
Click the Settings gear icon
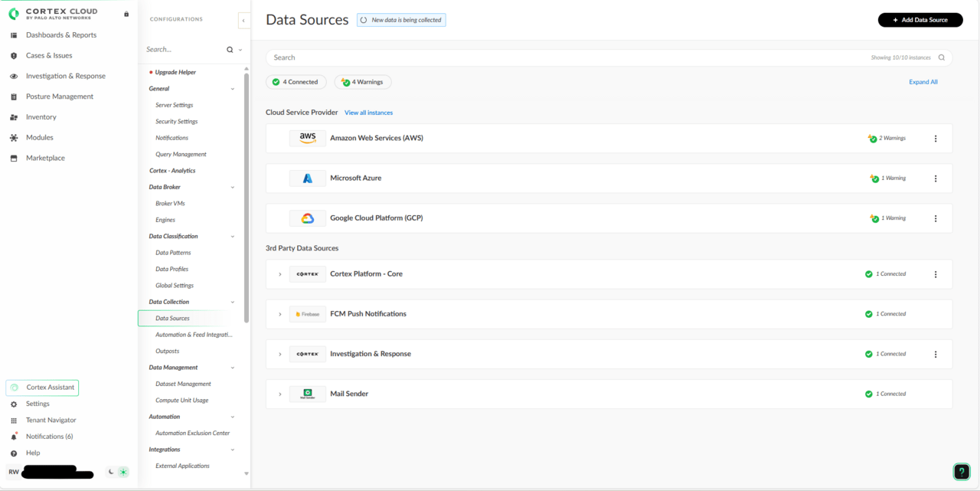tap(14, 404)
